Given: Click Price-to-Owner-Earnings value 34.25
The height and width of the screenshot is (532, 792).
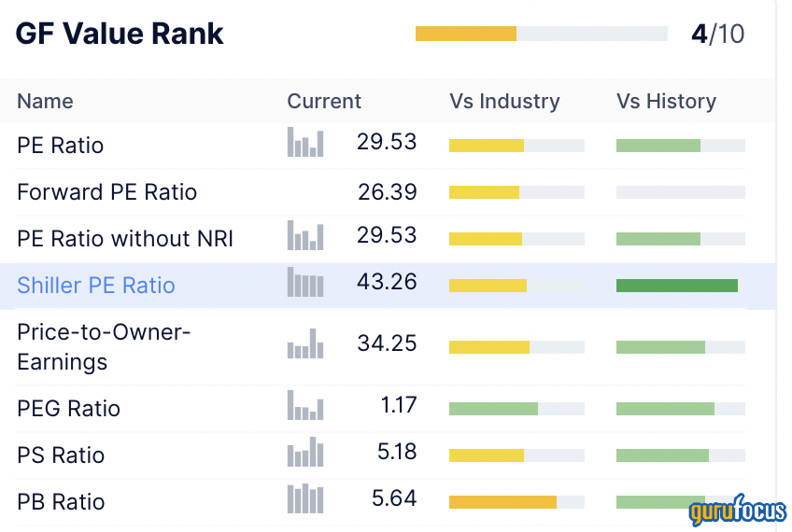Looking at the screenshot, I should click(387, 343).
